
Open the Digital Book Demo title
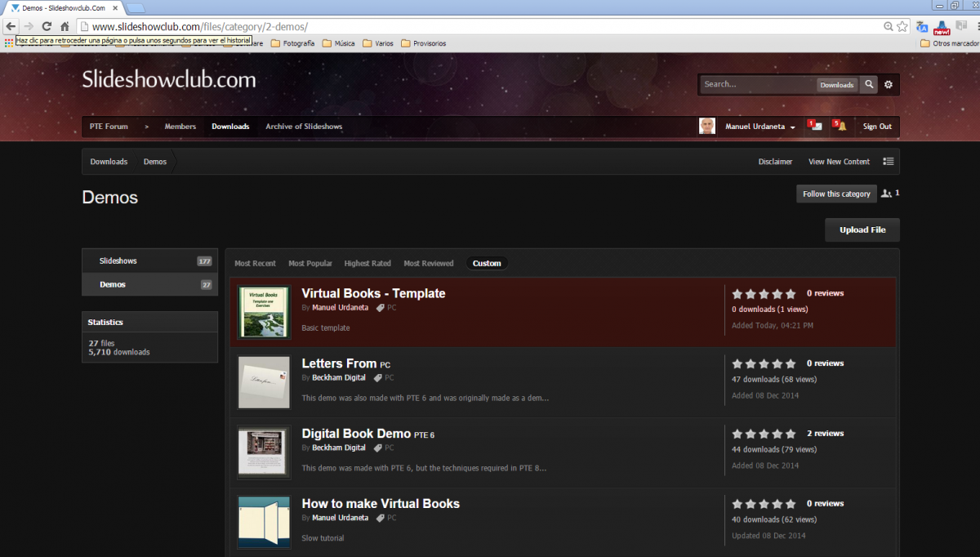tap(355, 434)
